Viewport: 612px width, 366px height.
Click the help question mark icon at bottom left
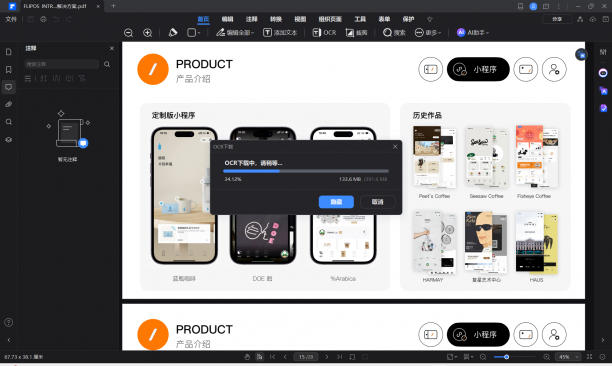(9, 323)
